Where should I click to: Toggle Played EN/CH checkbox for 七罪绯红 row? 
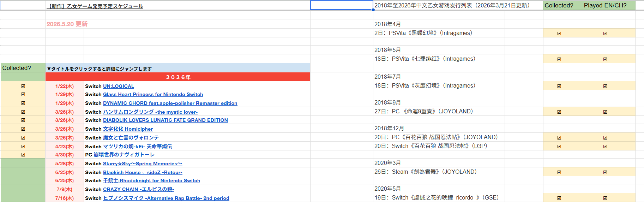605,59
